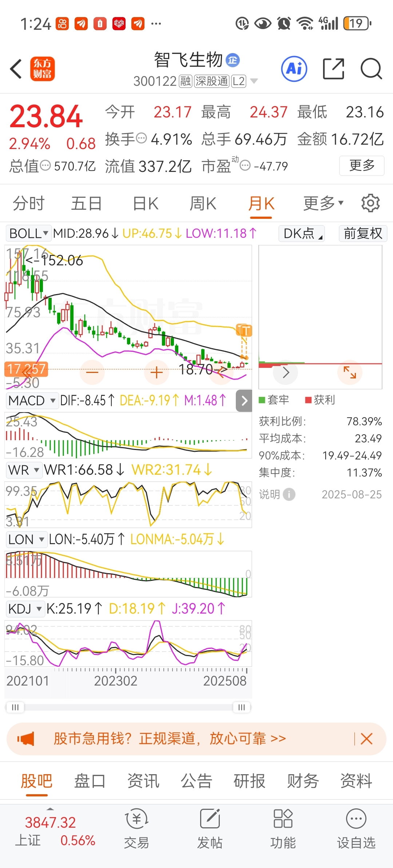Open the 公告 tab
Screen dimensions: 393x868
(x=196, y=781)
